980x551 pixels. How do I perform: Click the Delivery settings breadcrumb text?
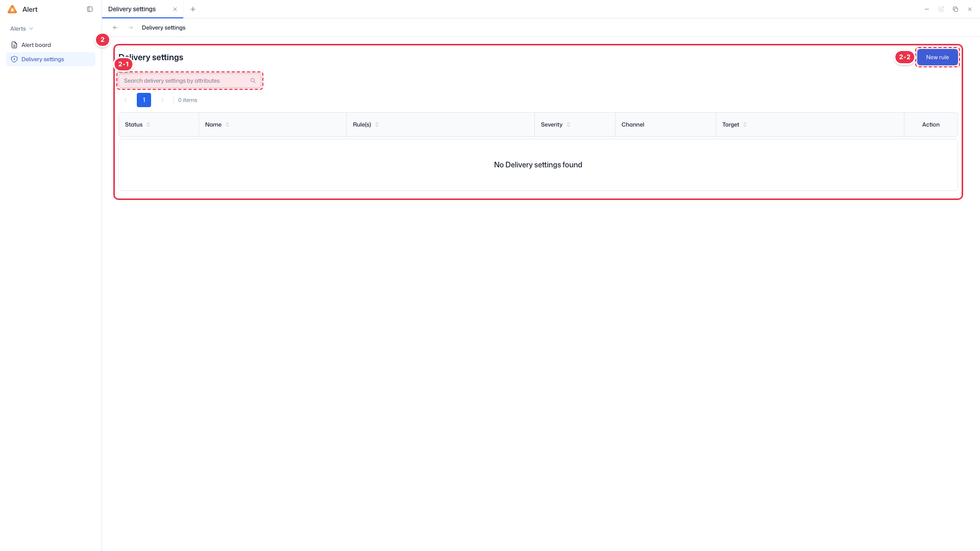pos(163,28)
